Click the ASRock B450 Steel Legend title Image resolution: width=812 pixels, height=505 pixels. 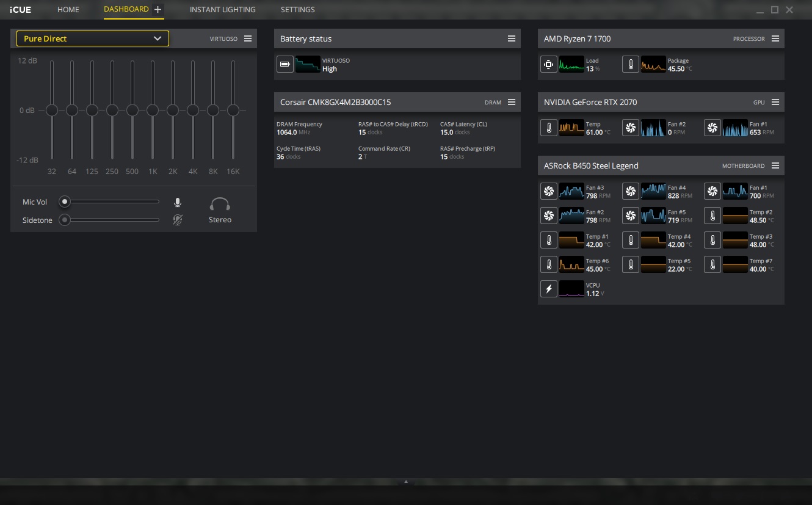coord(591,165)
